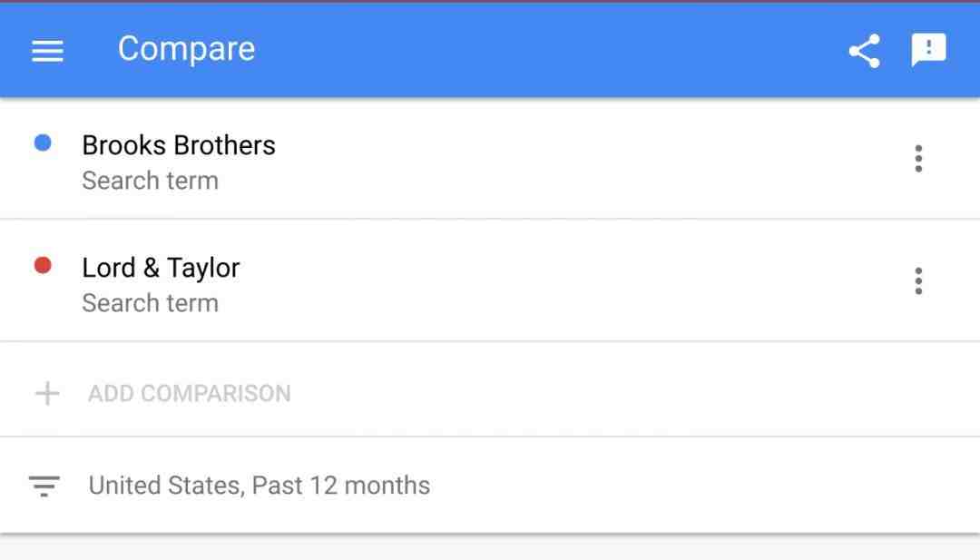The image size is (980, 560).
Task: Click the plus icon to add comparison
Action: click(47, 394)
